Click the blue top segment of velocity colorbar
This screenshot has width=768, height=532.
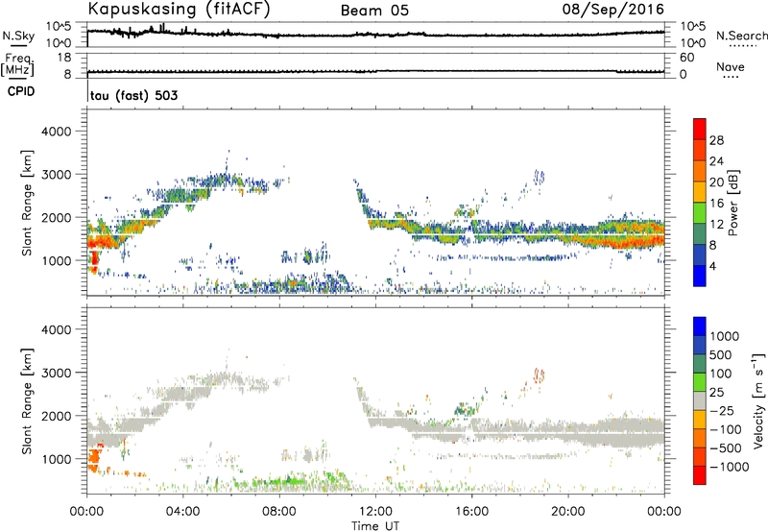(x=700, y=326)
